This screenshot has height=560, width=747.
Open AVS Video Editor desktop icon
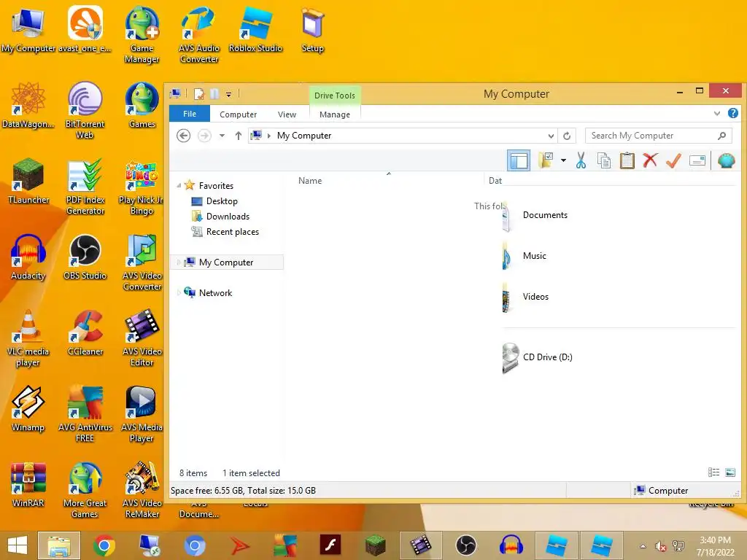(x=142, y=338)
